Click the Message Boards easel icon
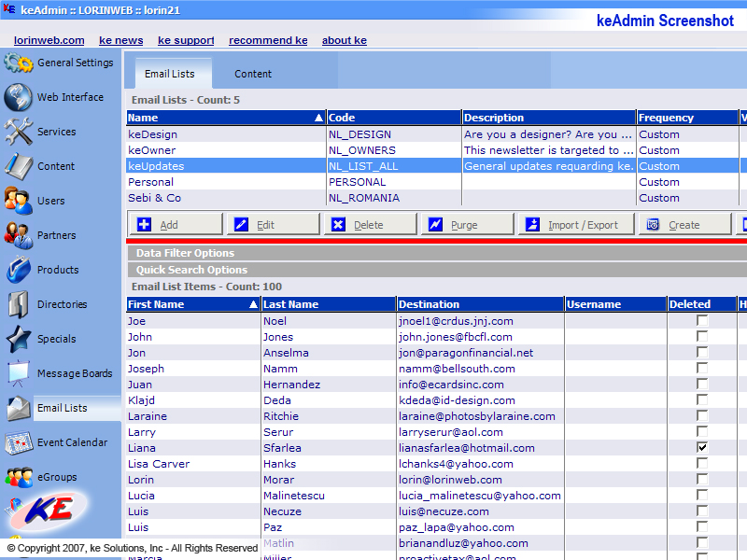747x560 pixels. [19, 373]
